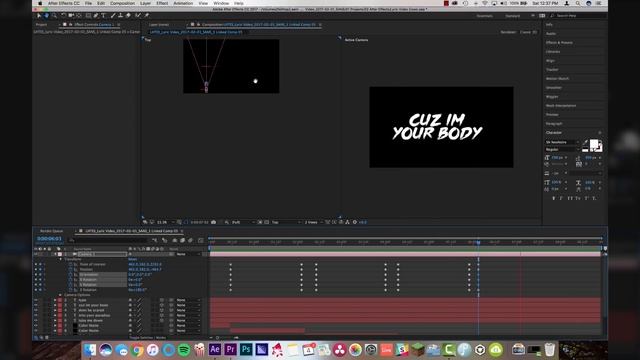Open viewer magnification ratio dropdown
Screen dimensions: 640x360
click(x=166, y=222)
